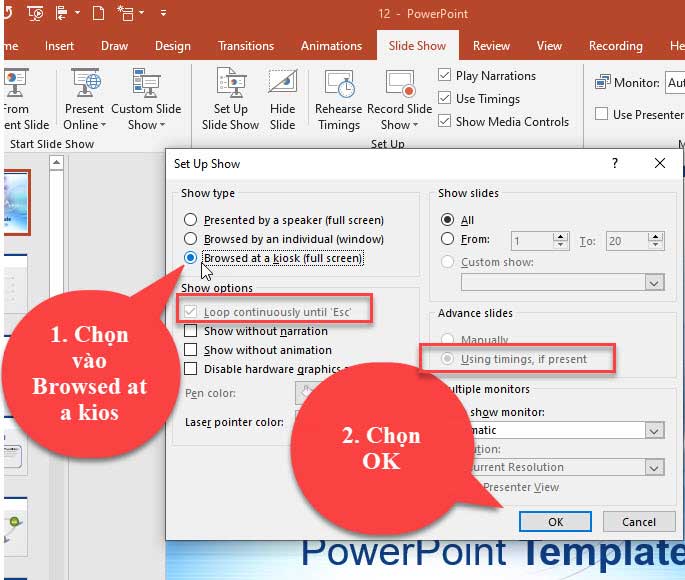The width and height of the screenshot is (685, 580).
Task: Click the New blank document quick access icon
Action: 98,13
